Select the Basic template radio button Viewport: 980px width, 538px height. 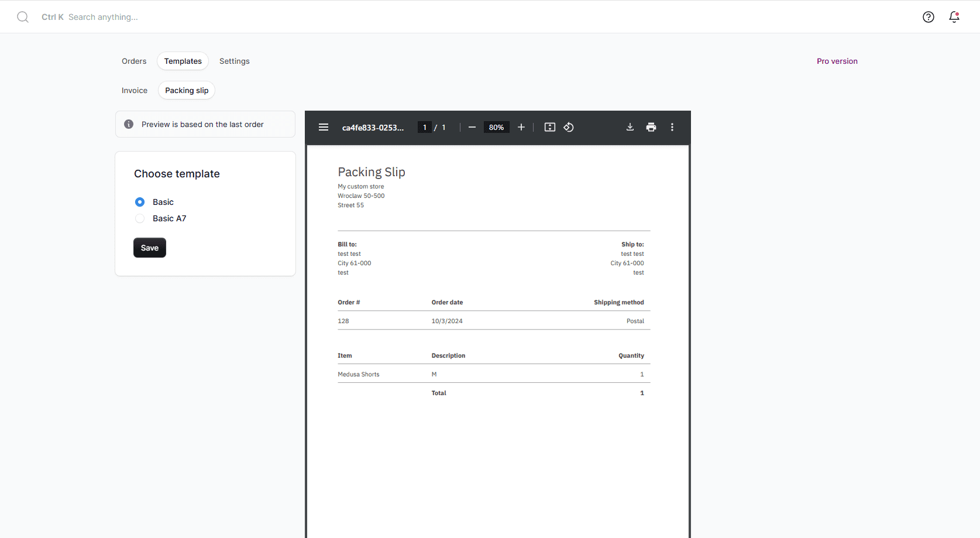[140, 202]
